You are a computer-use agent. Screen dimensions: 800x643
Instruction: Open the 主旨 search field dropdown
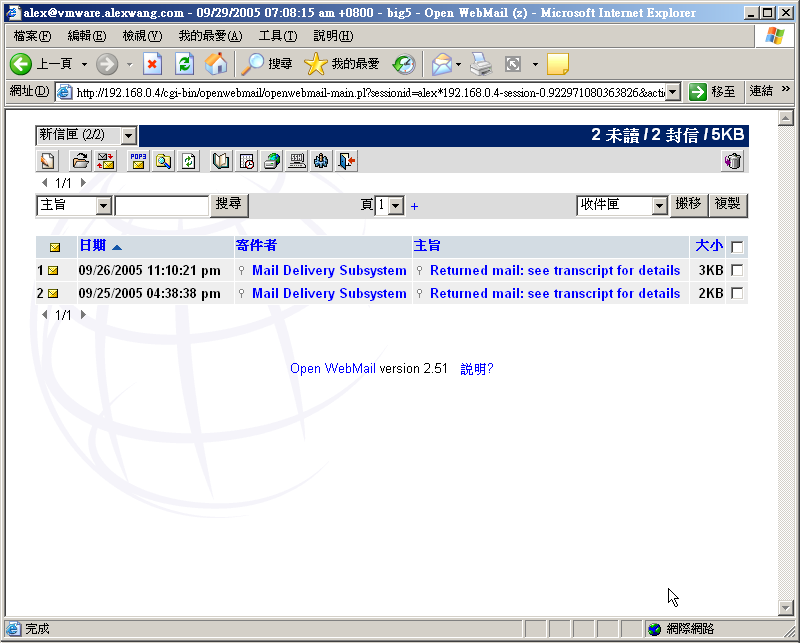pyautogui.click(x=103, y=205)
